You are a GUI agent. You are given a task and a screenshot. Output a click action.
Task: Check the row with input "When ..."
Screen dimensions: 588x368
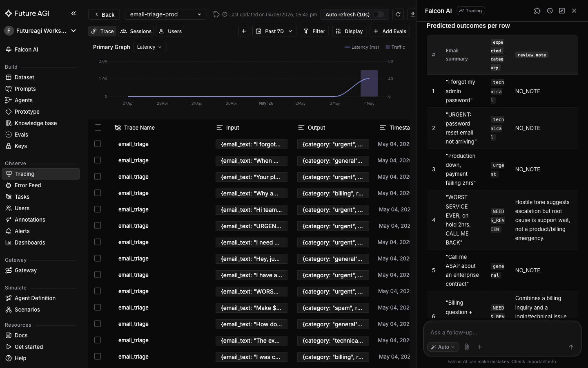coord(98,160)
